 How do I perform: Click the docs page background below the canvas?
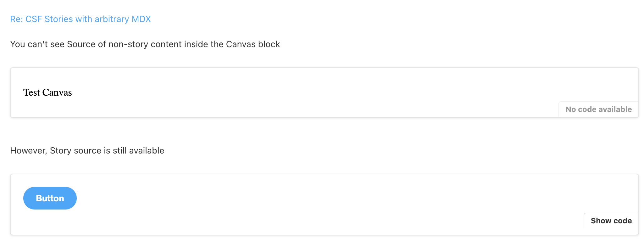click(314, 242)
